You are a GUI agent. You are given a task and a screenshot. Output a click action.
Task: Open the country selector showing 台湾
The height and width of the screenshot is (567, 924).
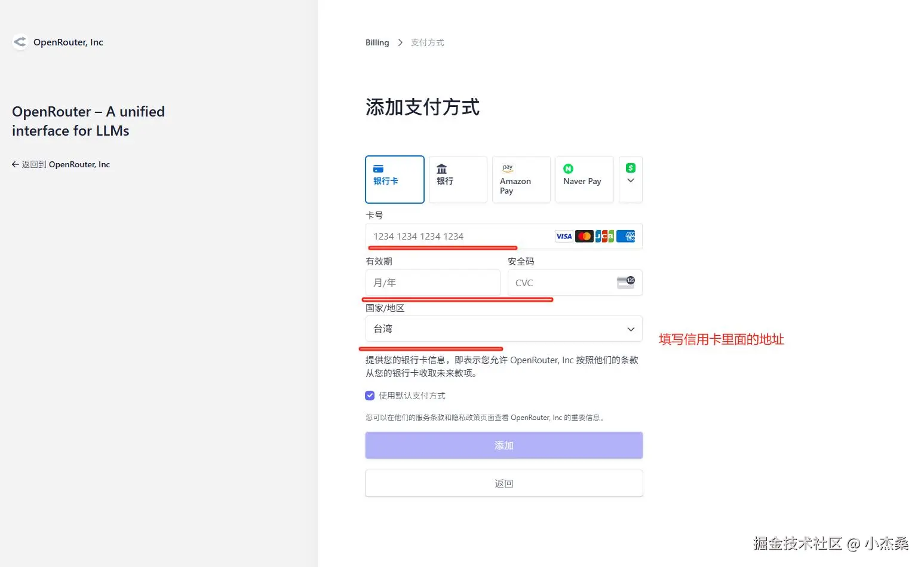503,329
